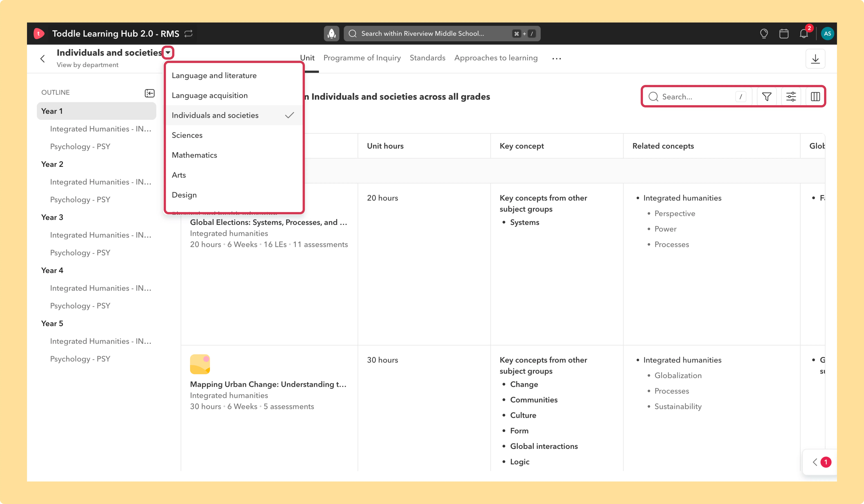Open the AS user avatar menu
Image resolution: width=864 pixels, height=504 pixels.
click(827, 34)
